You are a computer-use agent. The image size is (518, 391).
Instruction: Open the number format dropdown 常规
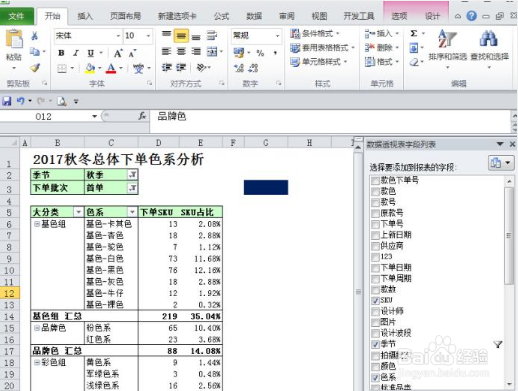(277, 36)
